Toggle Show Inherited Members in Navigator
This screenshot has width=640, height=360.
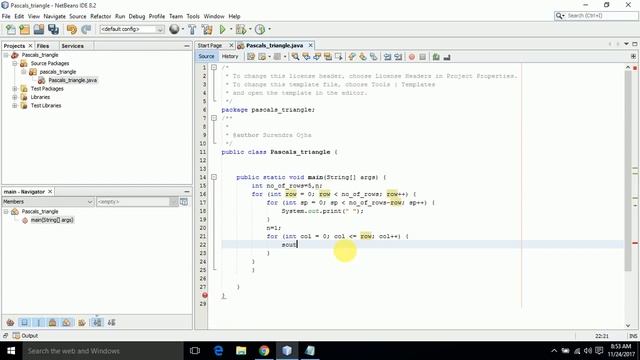[10, 322]
